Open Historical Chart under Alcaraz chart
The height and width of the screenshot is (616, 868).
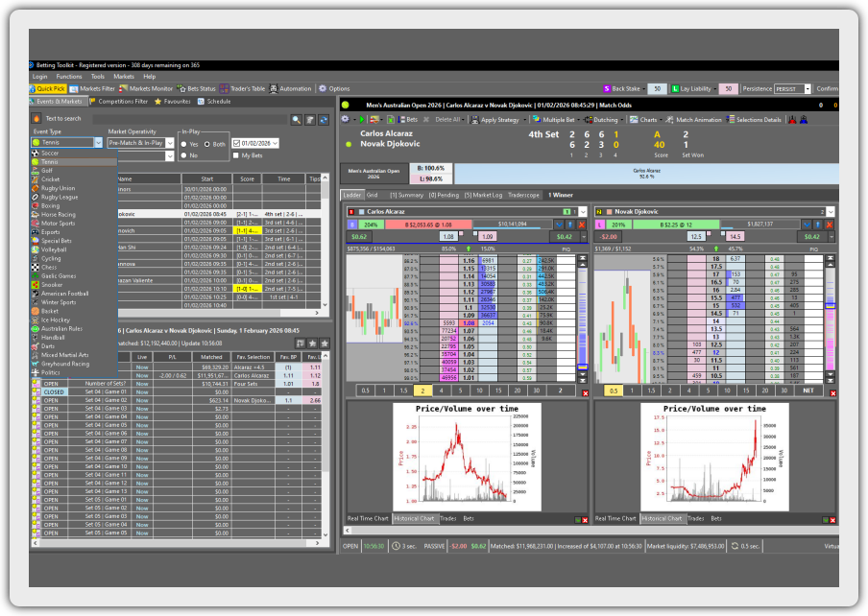[x=415, y=519]
